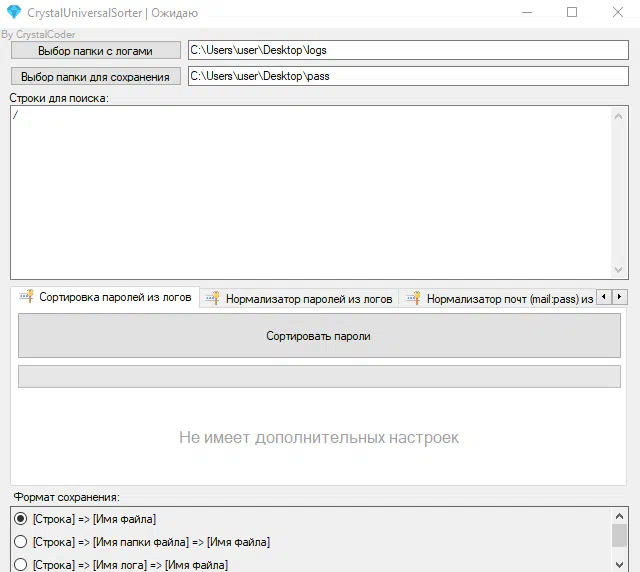Click the key icon on Сортировка паролей tab
This screenshot has height=572, width=640.
tap(27, 296)
